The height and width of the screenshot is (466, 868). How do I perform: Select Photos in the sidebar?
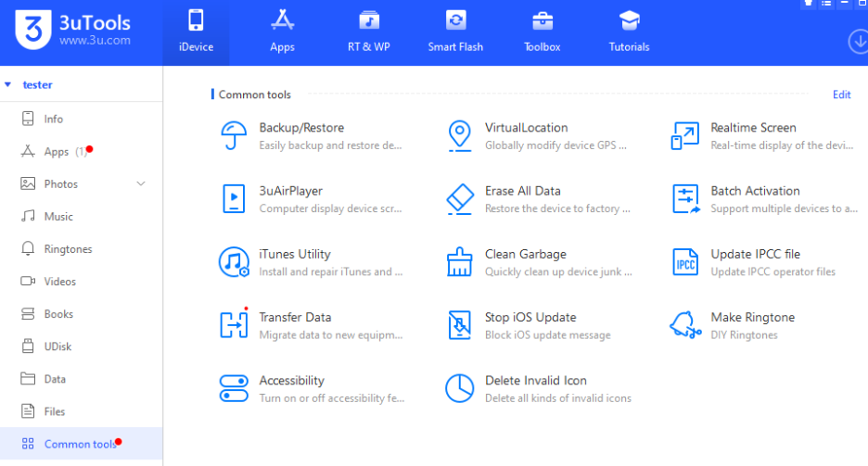[x=82, y=183]
